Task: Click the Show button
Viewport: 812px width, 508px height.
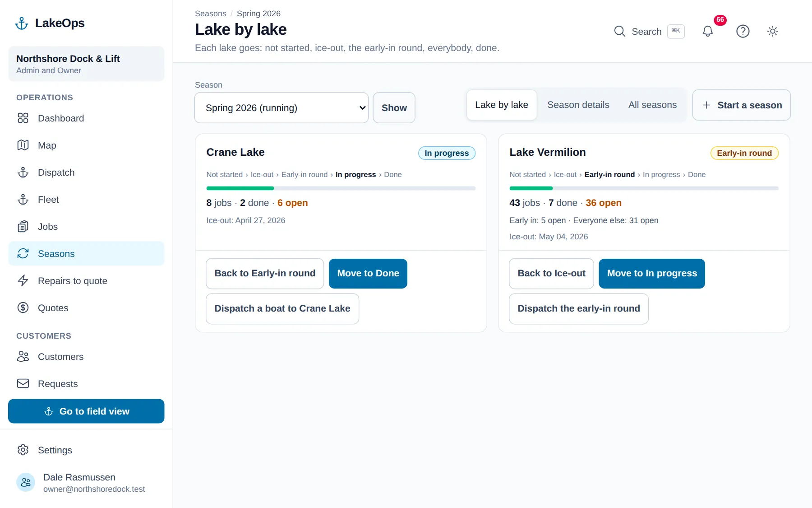Action: pyautogui.click(x=394, y=108)
